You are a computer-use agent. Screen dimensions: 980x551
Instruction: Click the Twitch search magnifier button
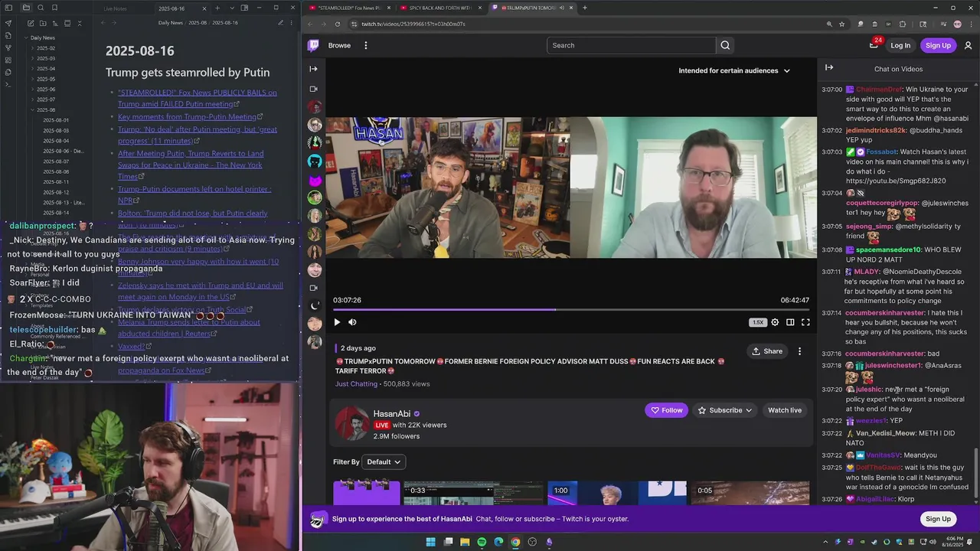tap(725, 45)
